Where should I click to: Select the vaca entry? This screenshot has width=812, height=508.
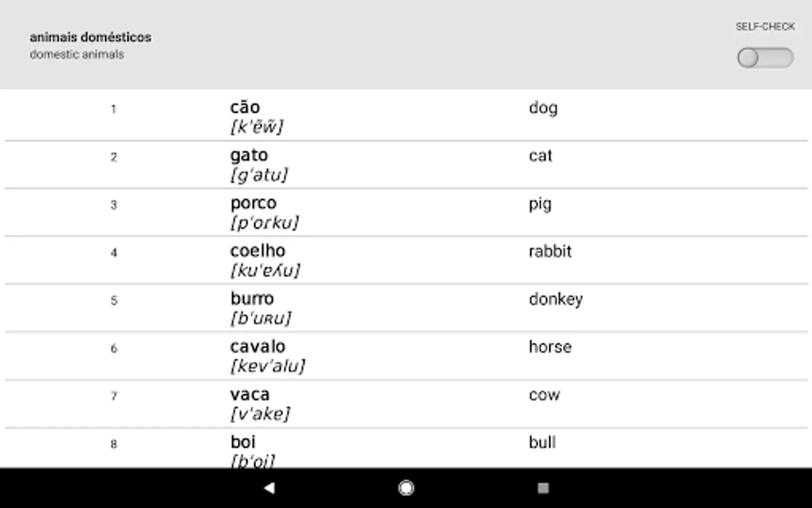point(250,395)
